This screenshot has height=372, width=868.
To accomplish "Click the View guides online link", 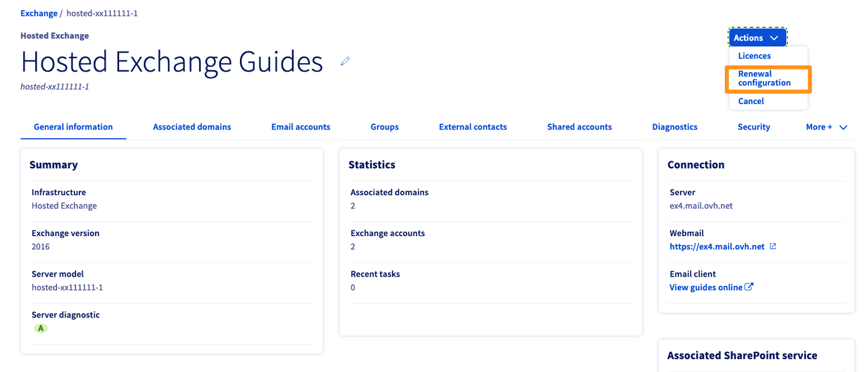I will pos(707,287).
